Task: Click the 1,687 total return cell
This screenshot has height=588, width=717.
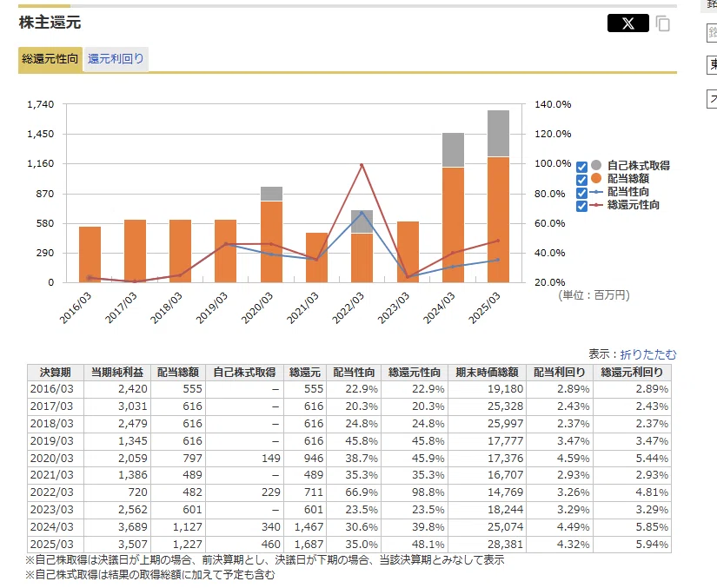Action: click(x=305, y=545)
